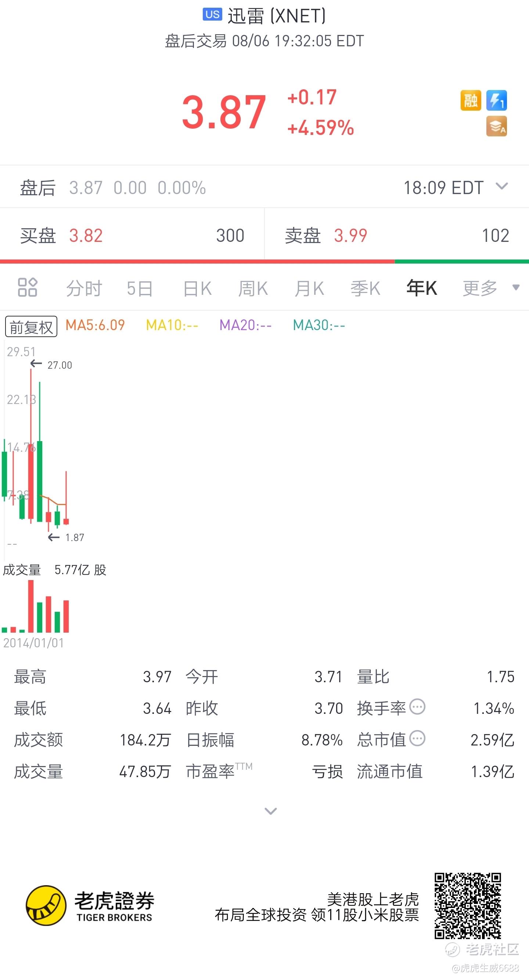Tap the 市盈率 TTM 亏损 value
Image resolution: width=529 pixels, height=980 pixels.
327,772
